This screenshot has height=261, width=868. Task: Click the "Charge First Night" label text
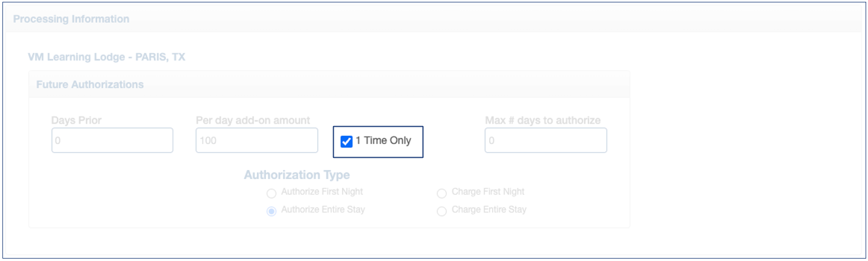488,192
